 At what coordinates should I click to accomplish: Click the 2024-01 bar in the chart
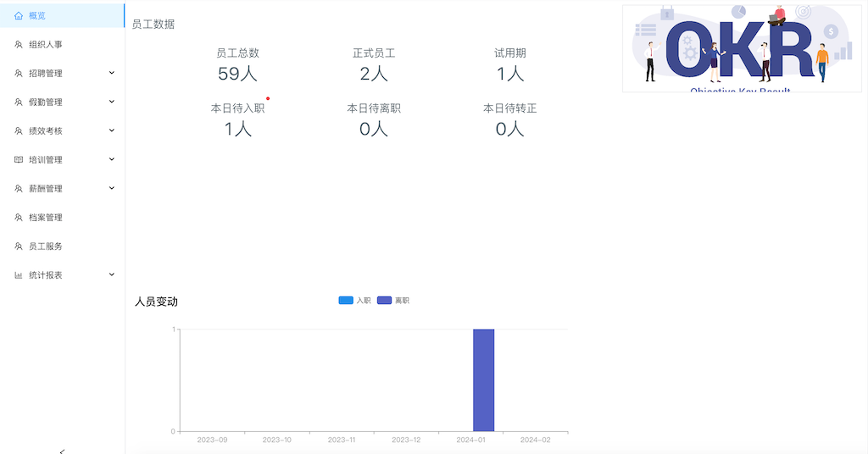tap(483, 380)
